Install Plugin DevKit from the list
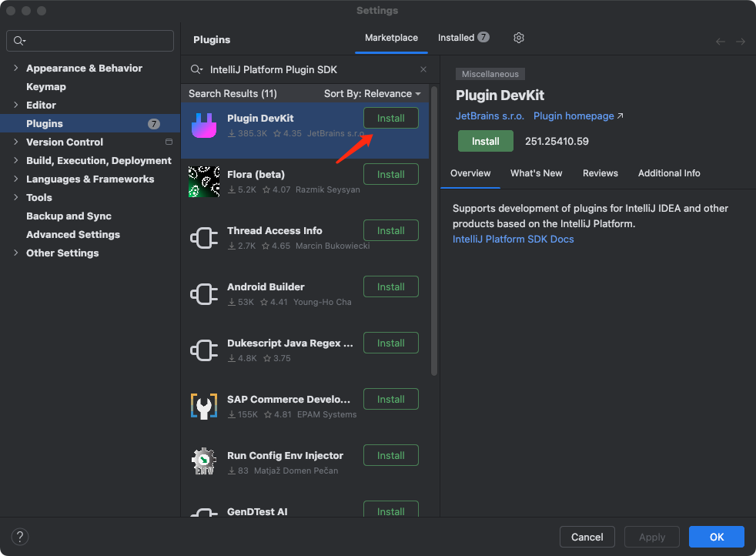The image size is (756, 556). (390, 118)
